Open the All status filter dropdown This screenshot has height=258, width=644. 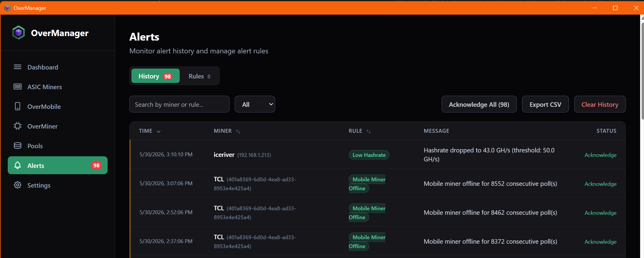(255, 104)
